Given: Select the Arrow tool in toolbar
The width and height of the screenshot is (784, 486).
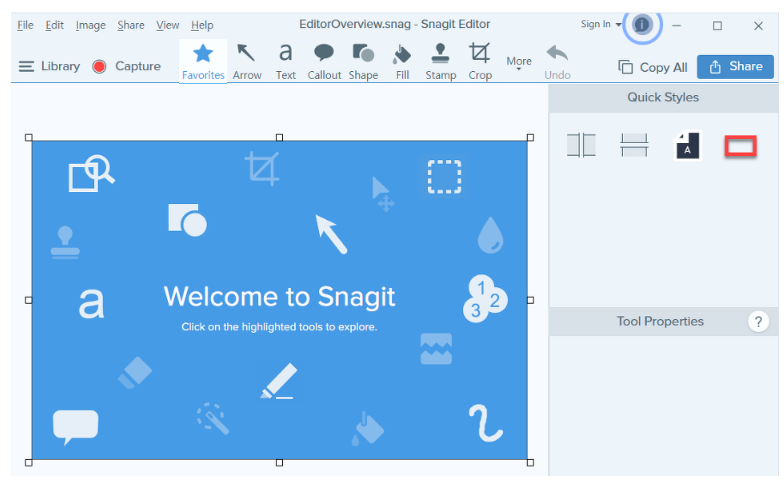Looking at the screenshot, I should tap(246, 62).
